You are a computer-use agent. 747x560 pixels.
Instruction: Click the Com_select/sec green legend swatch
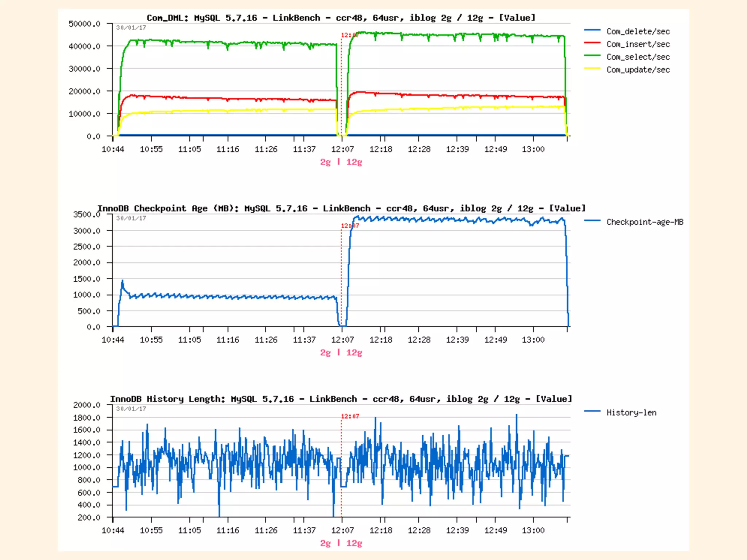[x=592, y=55]
